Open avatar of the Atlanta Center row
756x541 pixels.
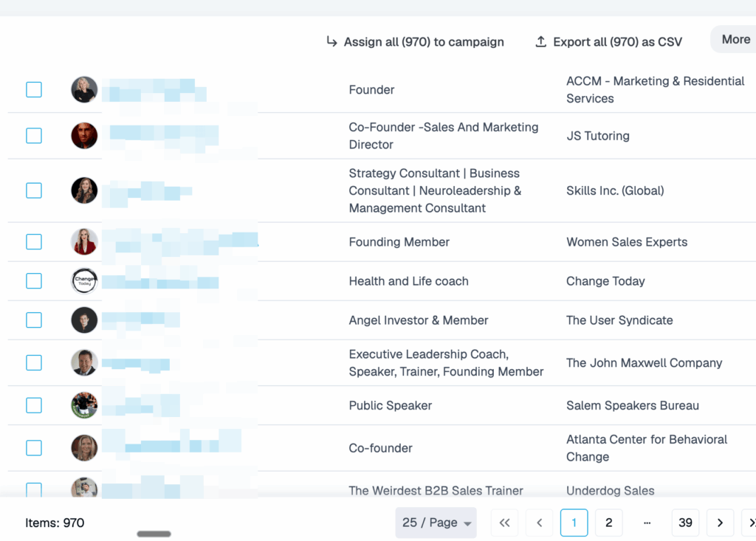[x=84, y=448]
